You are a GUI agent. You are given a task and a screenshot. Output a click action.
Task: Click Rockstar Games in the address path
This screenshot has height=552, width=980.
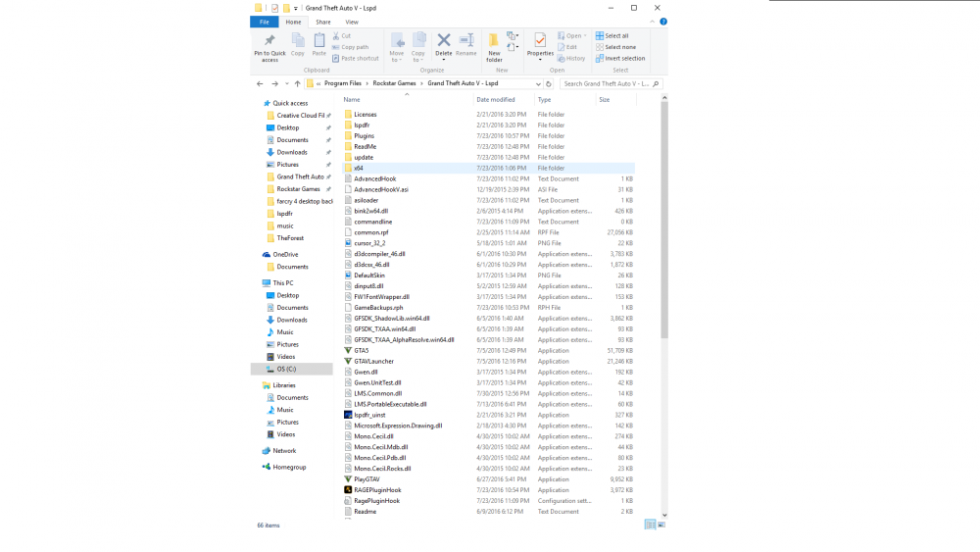pos(394,83)
